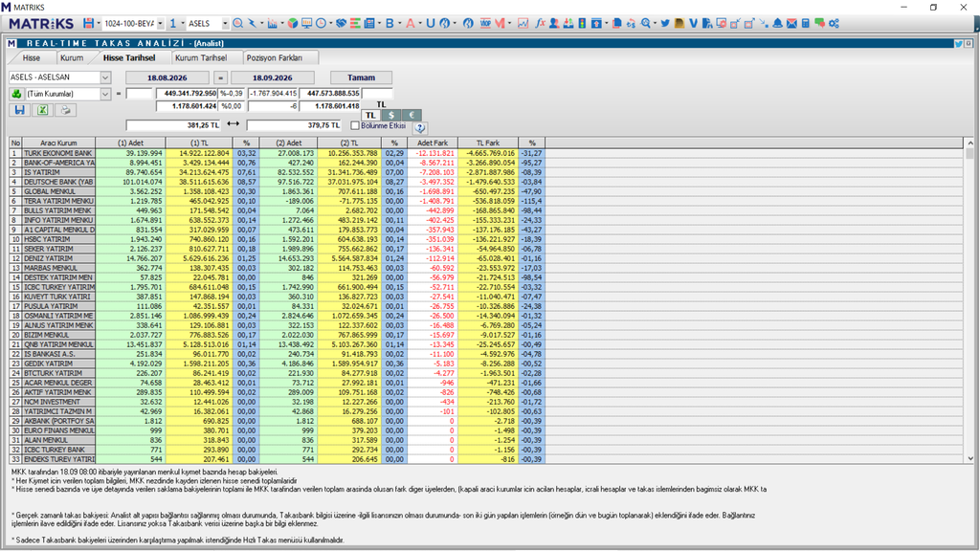This screenshot has height=551, width=980.
Task: Select the IS YATIRIM row
Action: click(277, 172)
